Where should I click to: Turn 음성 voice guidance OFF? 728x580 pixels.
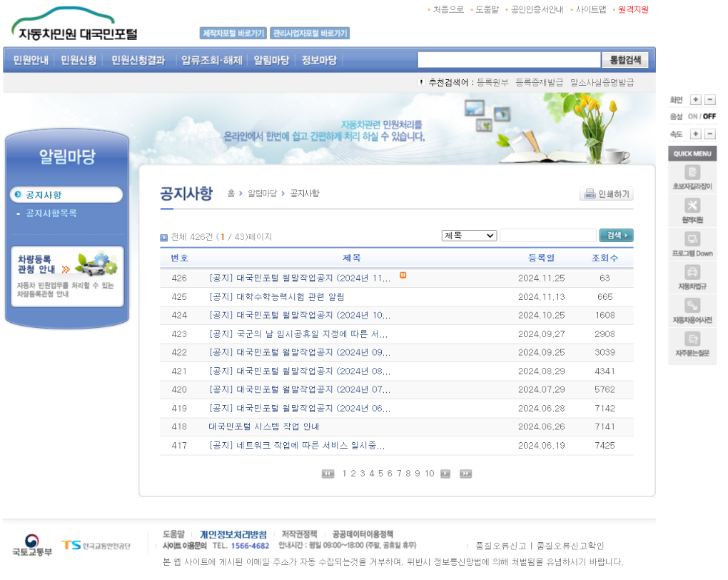pos(708,116)
